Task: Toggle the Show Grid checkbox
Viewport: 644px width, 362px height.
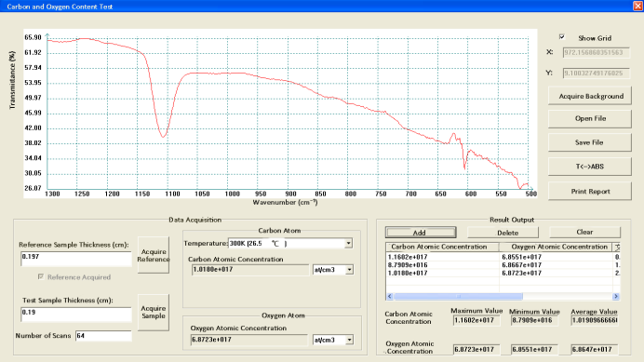Action: pyautogui.click(x=562, y=37)
